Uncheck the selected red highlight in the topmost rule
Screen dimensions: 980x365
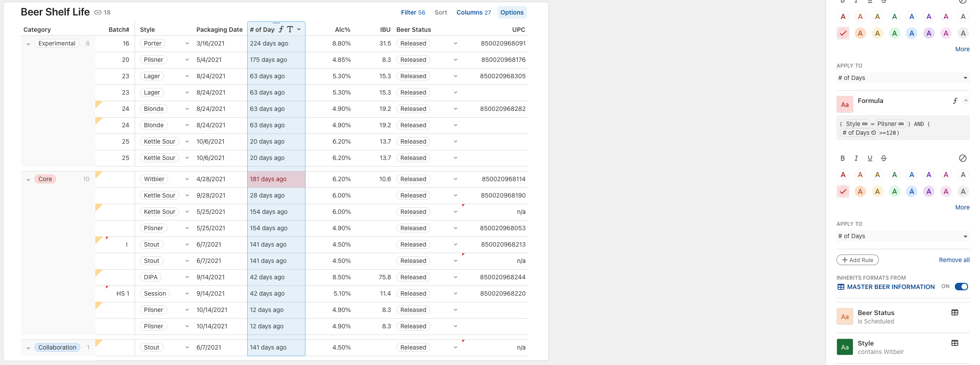coord(843,33)
